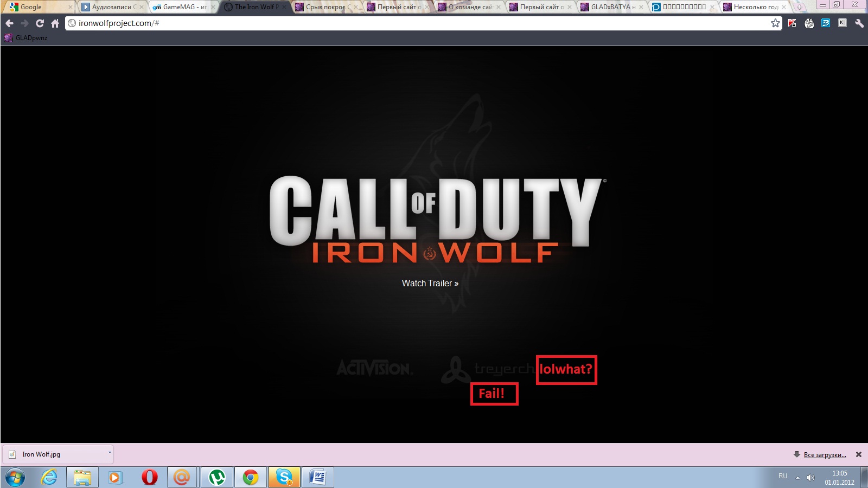Open Skype from the taskbar
The width and height of the screenshot is (868, 488).
(284, 477)
